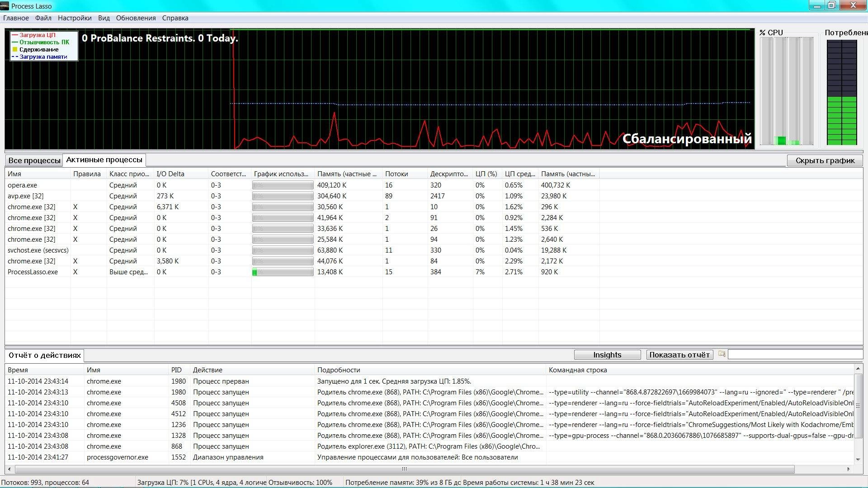Select the svchost.exe (secsvcs) process row
The width and height of the screenshot is (868, 488).
coord(302,250)
